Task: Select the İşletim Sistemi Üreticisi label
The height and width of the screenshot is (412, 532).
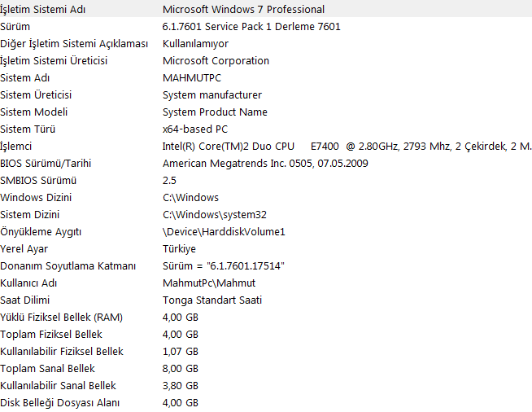Action: pyautogui.click(x=55, y=61)
